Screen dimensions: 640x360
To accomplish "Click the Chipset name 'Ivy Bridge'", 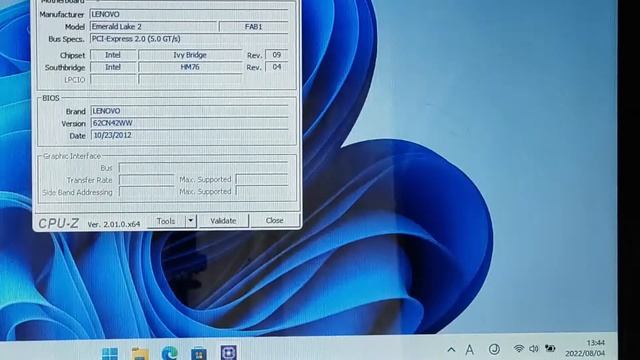I will [x=190, y=55].
